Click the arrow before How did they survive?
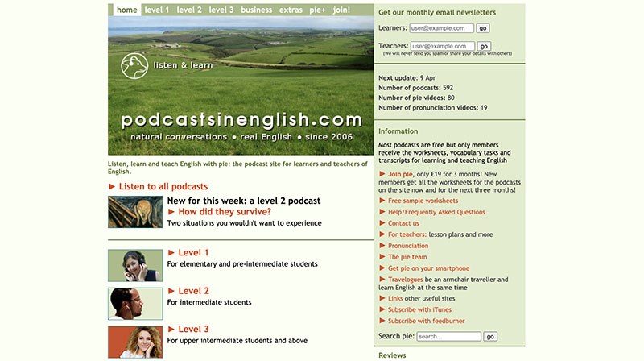Image resolution: width=644 pixels, height=361 pixels. (171, 212)
